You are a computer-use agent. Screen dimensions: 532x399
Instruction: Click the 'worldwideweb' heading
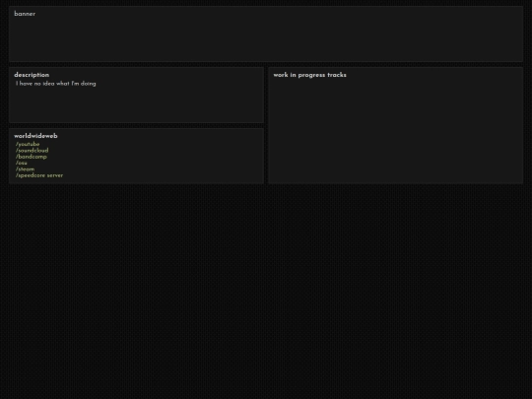[36, 136]
